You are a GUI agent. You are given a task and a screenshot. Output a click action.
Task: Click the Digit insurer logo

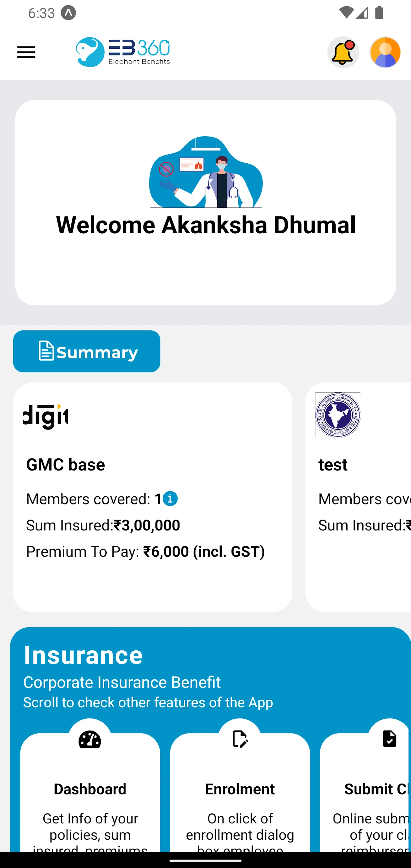[45, 417]
